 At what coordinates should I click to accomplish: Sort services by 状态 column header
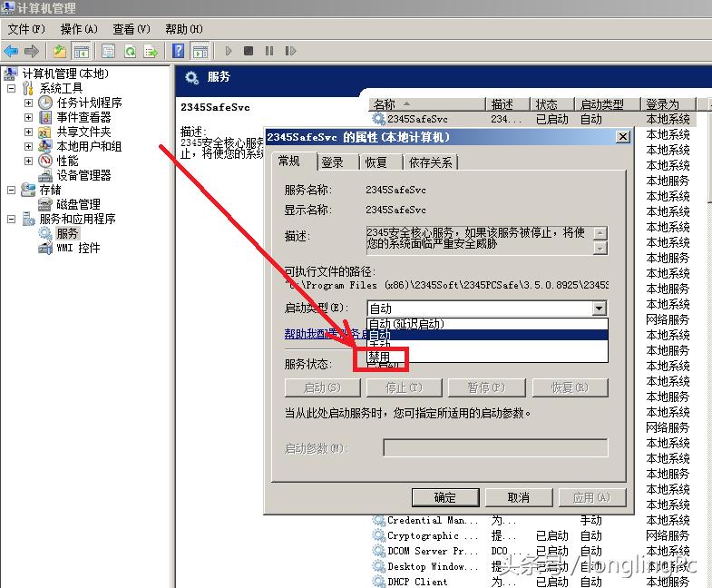pyautogui.click(x=552, y=104)
